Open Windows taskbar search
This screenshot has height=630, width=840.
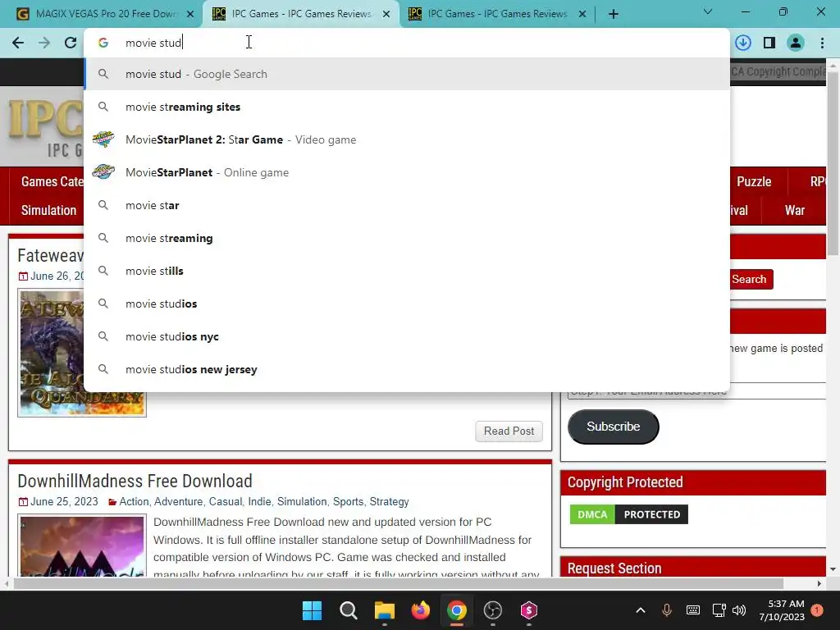(x=348, y=610)
